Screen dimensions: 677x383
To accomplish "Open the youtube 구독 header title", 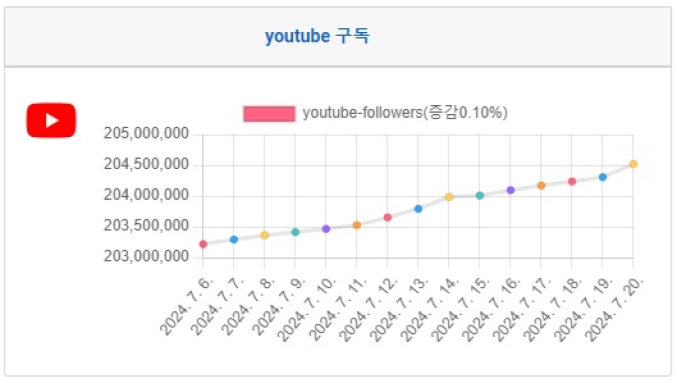I will click(x=317, y=36).
